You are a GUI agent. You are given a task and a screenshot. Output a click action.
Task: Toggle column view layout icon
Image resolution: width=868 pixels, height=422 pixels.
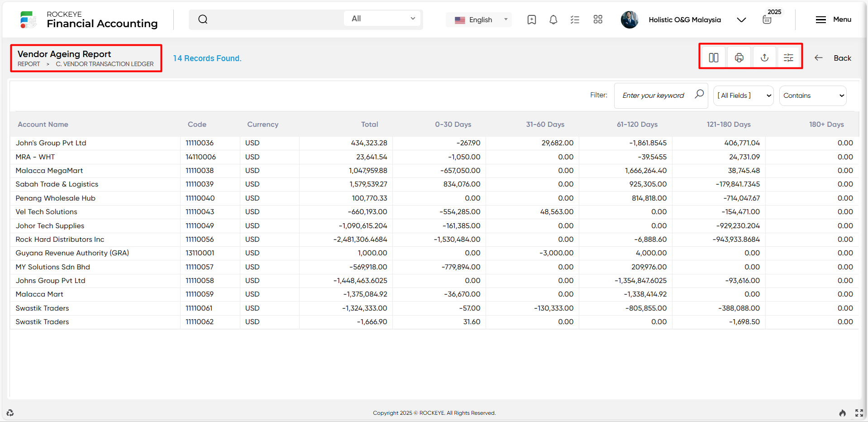pyautogui.click(x=714, y=58)
